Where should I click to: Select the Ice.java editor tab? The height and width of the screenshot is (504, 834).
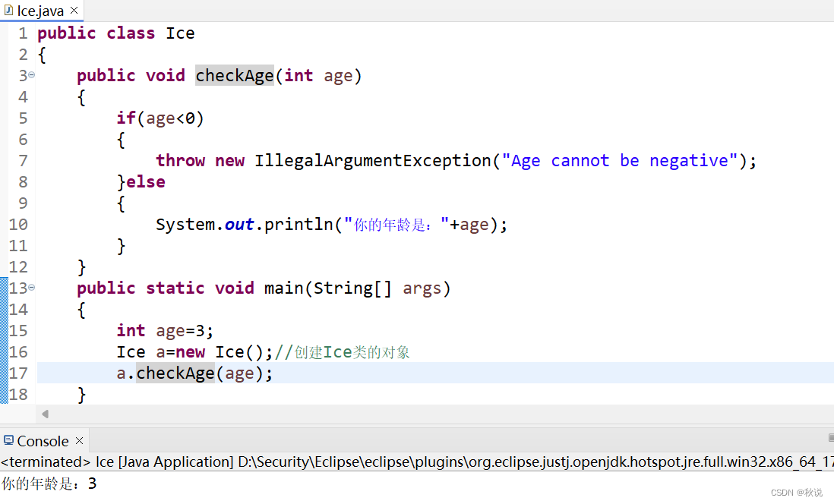40,11
